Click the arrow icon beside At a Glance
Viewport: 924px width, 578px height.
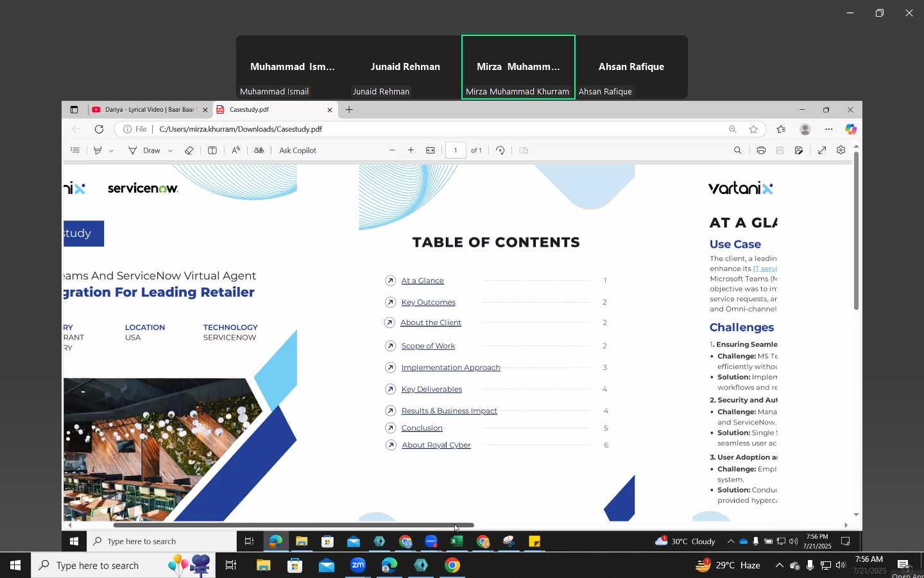coord(390,281)
